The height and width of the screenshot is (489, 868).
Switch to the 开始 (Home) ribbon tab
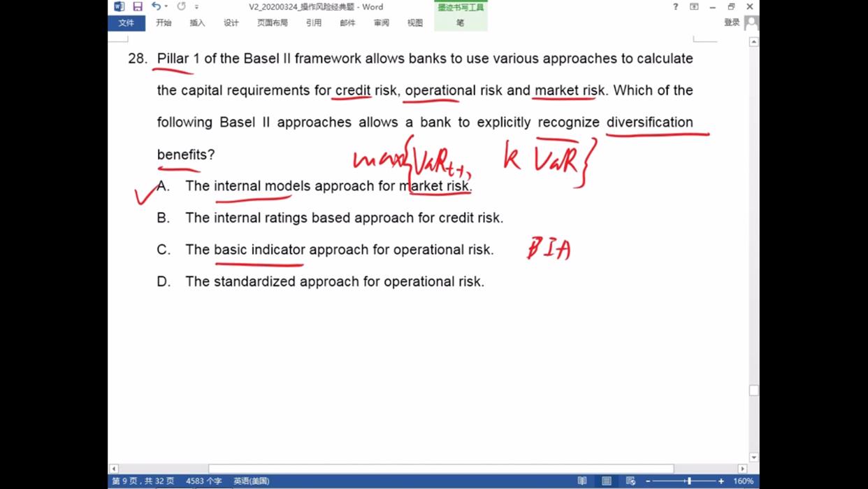click(164, 23)
